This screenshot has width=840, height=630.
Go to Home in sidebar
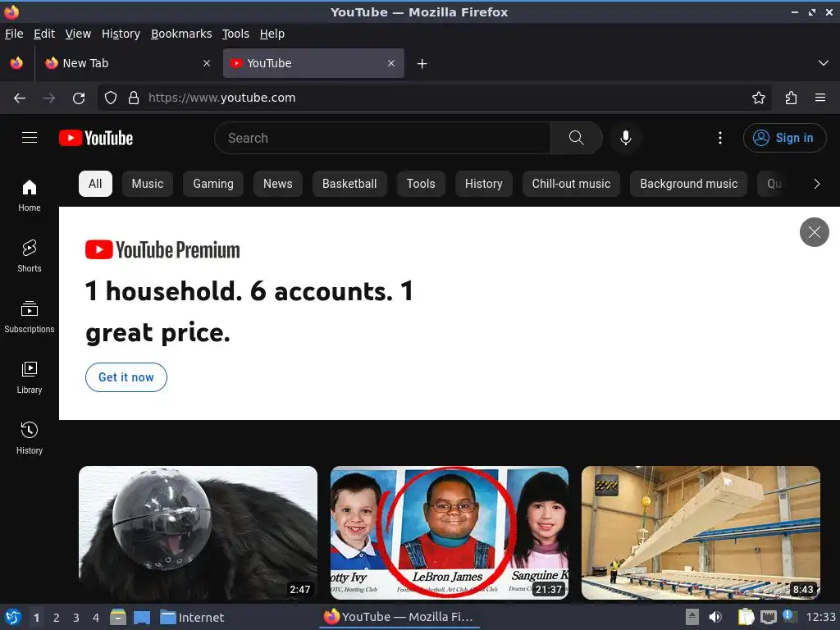tap(30, 195)
